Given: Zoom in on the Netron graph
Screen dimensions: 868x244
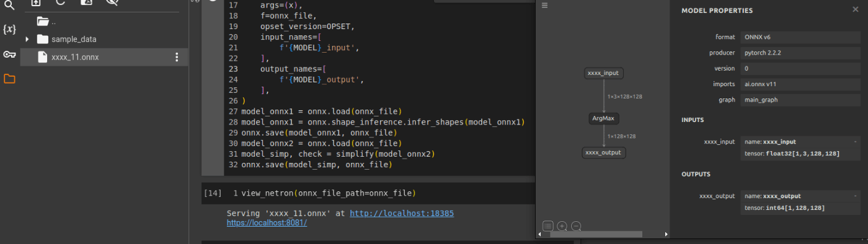Looking at the screenshot, I should [562, 226].
